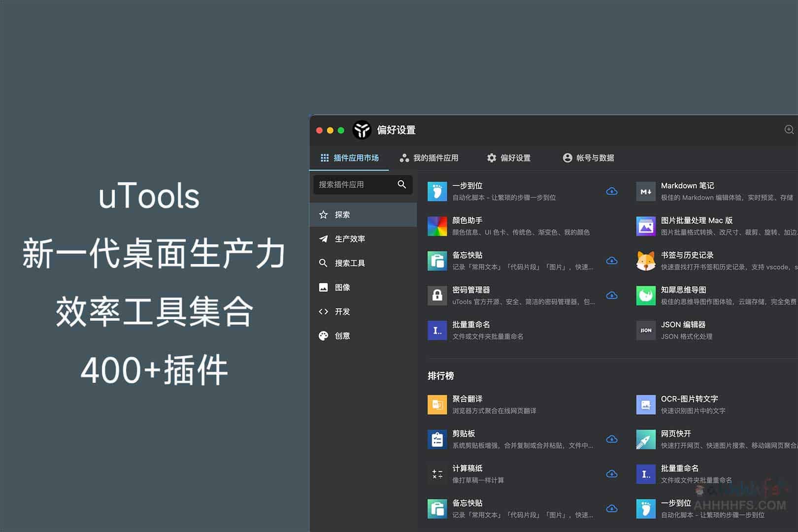Viewport: 798px width, 532px height.
Task: Download the 剪贴板 plugin
Action: (612, 439)
